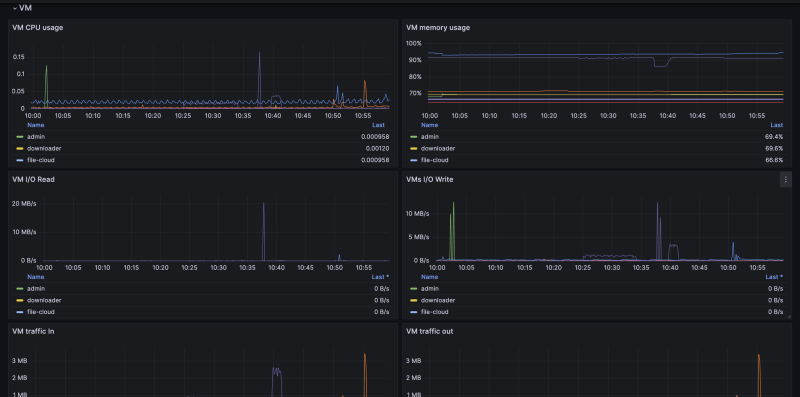The image size is (800, 397).
Task: Sort VM I/O Read legend by Last
Action: point(381,277)
